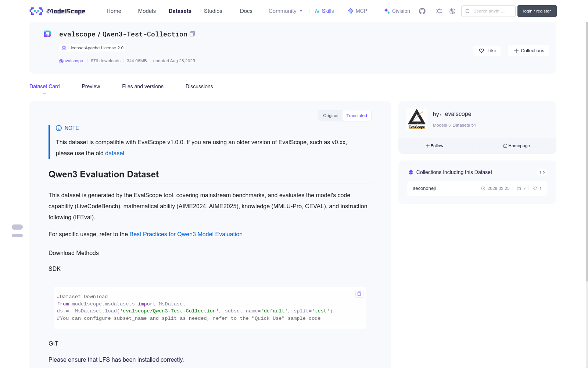Image resolution: width=588 pixels, height=368 pixels.
Task: Switch to Translated text view
Action: (356, 116)
